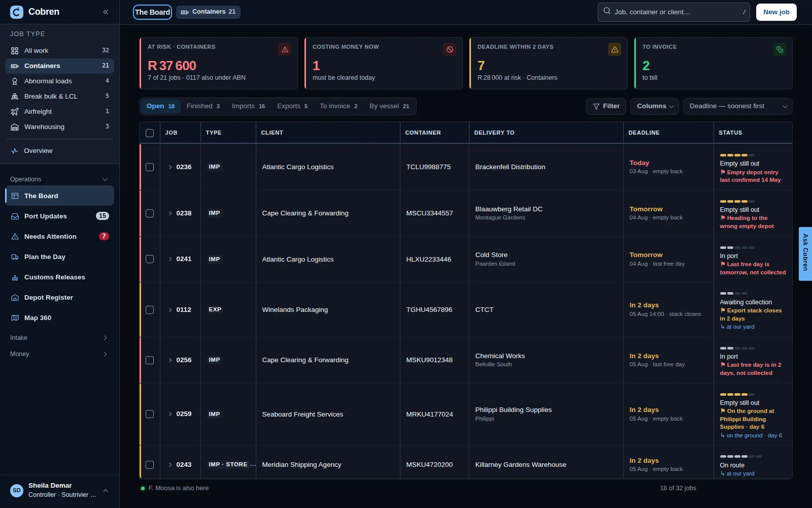Click the To Invoice coins icon
The height and width of the screenshot is (508, 812).
click(780, 49)
